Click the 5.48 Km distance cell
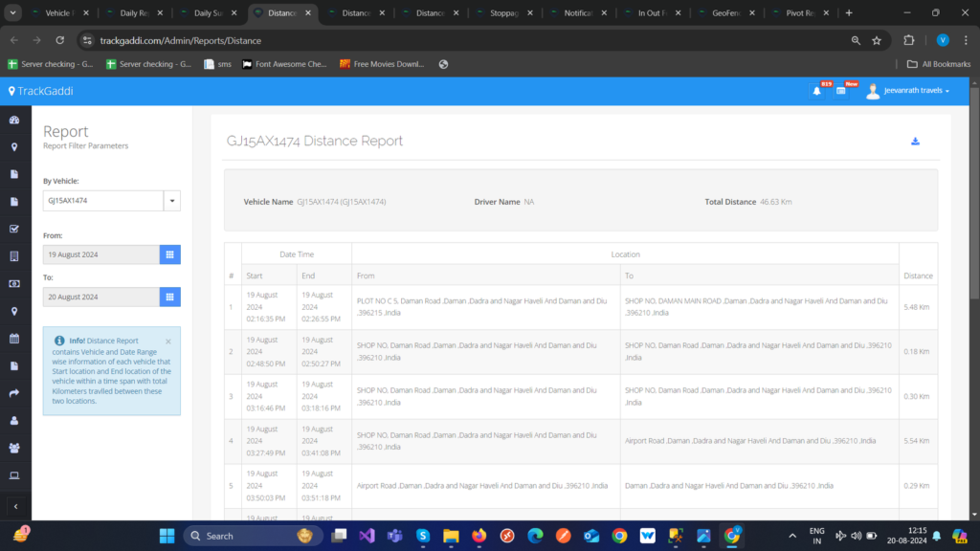This screenshot has width=980, height=551. pyautogui.click(x=916, y=307)
